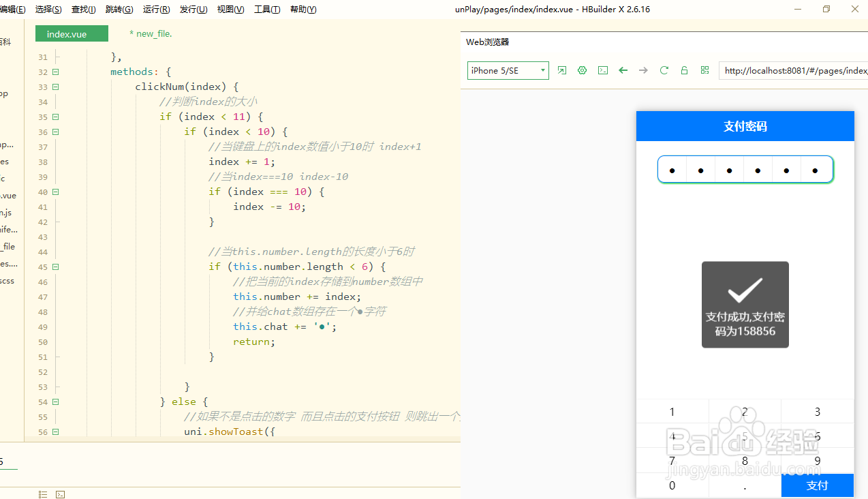The height and width of the screenshot is (499, 868).
Task: Click the localhost:8081 URL address field
Action: pyautogui.click(x=793, y=70)
